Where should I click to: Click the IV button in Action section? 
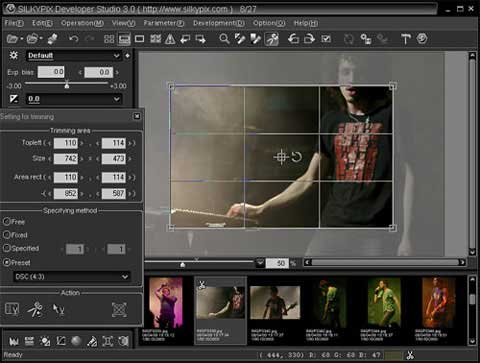[x=12, y=309]
